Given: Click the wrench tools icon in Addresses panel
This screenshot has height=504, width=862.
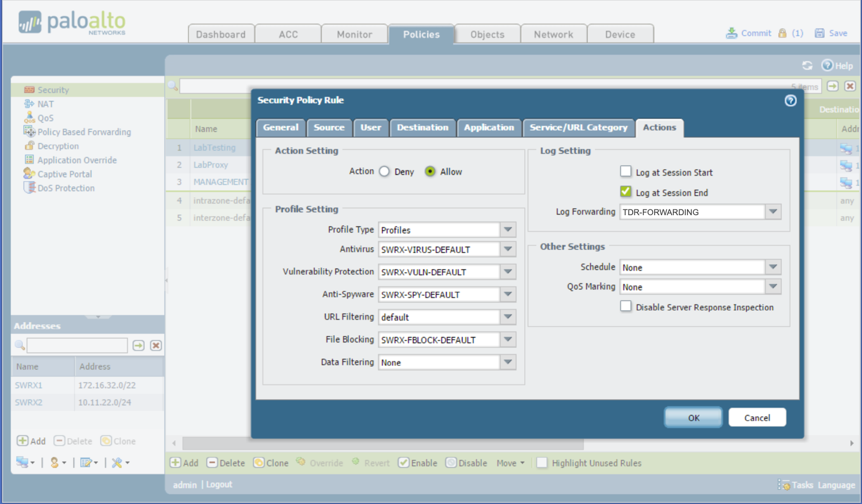Looking at the screenshot, I should [117, 463].
